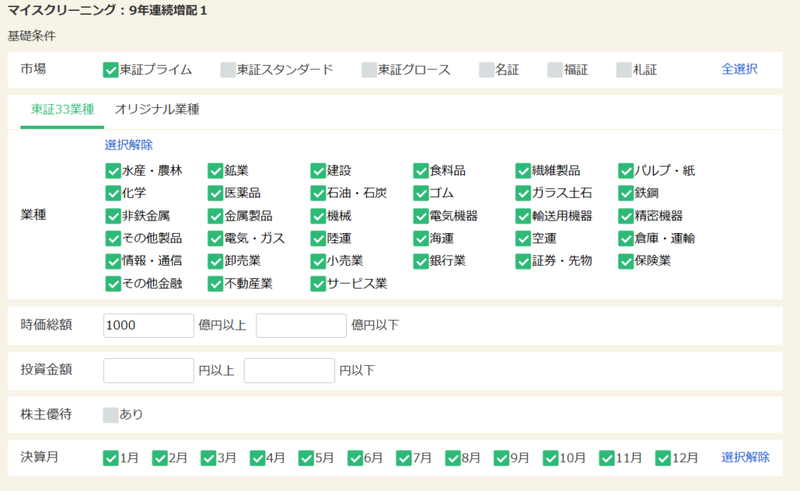Toggle the 8月 settlement month
Image resolution: width=800 pixels, height=491 pixels.
click(453, 458)
